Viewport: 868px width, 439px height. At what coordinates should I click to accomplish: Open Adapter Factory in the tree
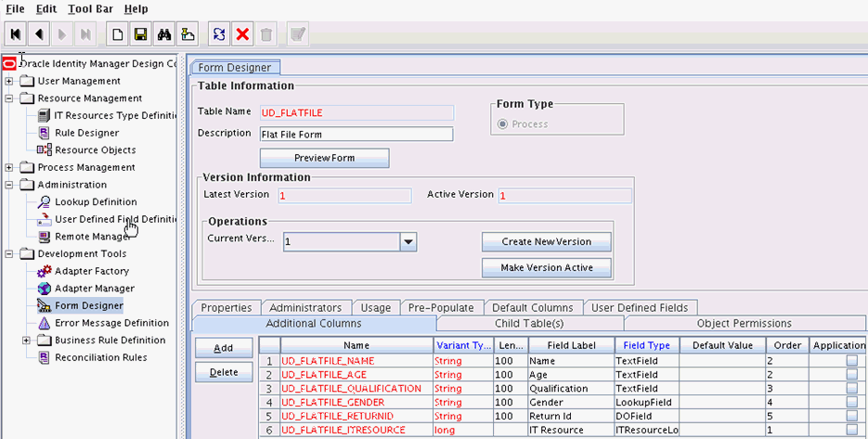coord(91,271)
